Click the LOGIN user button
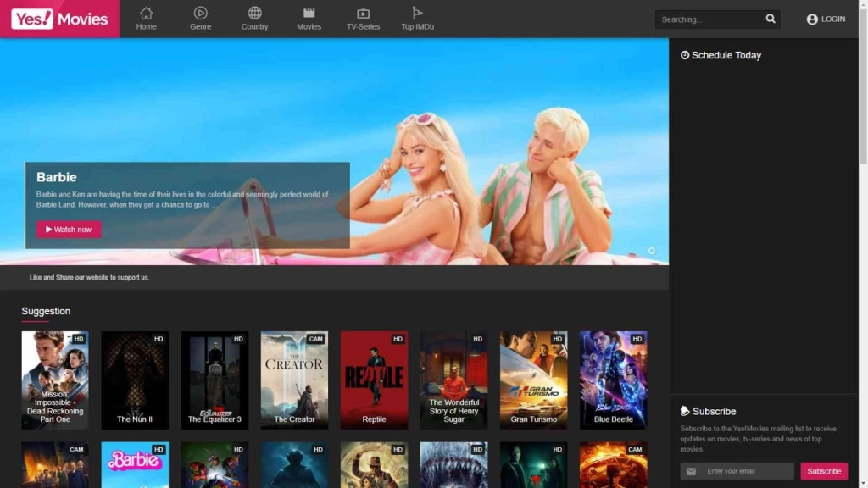Screen dimensions: 868x488 click(826, 19)
